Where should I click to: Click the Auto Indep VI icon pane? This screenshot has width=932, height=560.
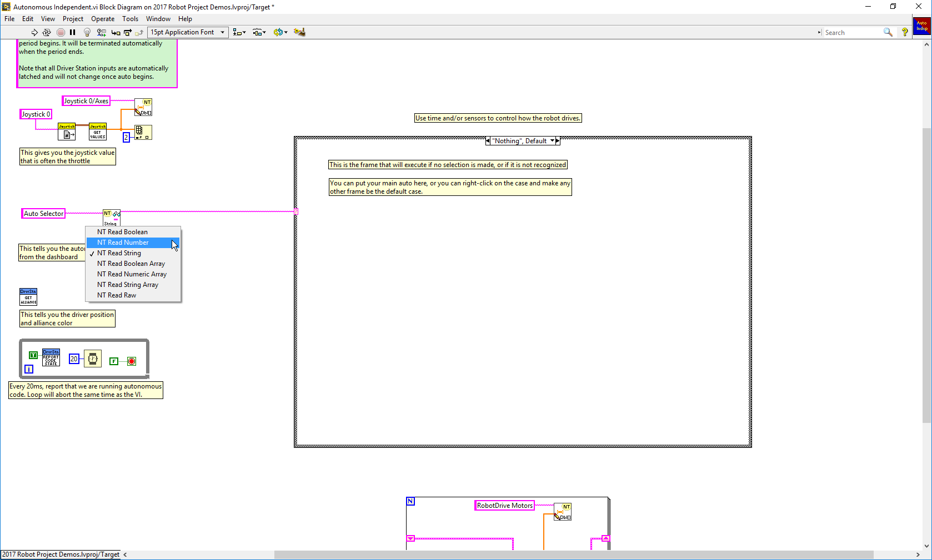[922, 26]
